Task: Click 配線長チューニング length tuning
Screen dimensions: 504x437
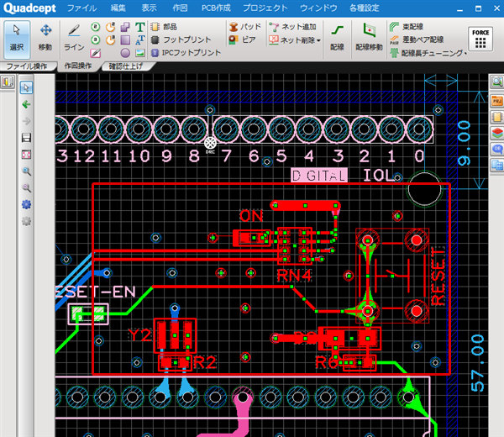Action: [426, 53]
